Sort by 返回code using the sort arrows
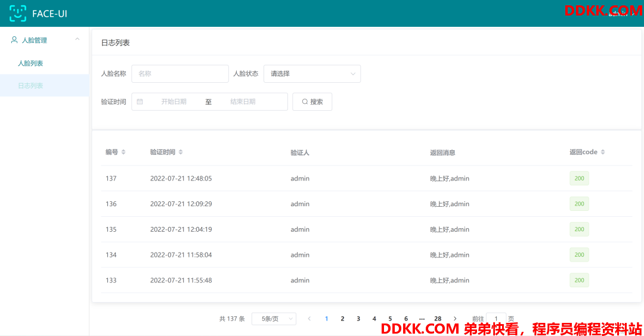The height and width of the screenshot is (336, 644). pos(603,153)
